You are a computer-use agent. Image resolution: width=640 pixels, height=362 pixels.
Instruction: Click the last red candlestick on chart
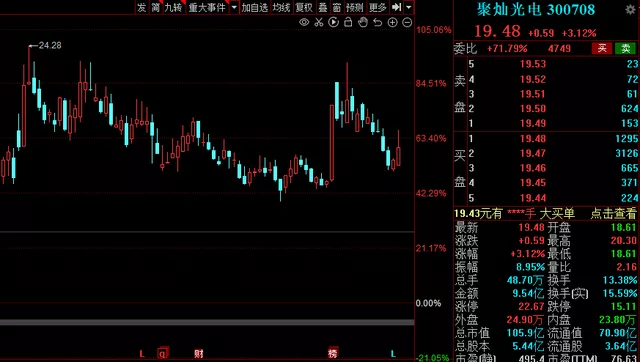pyautogui.click(x=398, y=156)
